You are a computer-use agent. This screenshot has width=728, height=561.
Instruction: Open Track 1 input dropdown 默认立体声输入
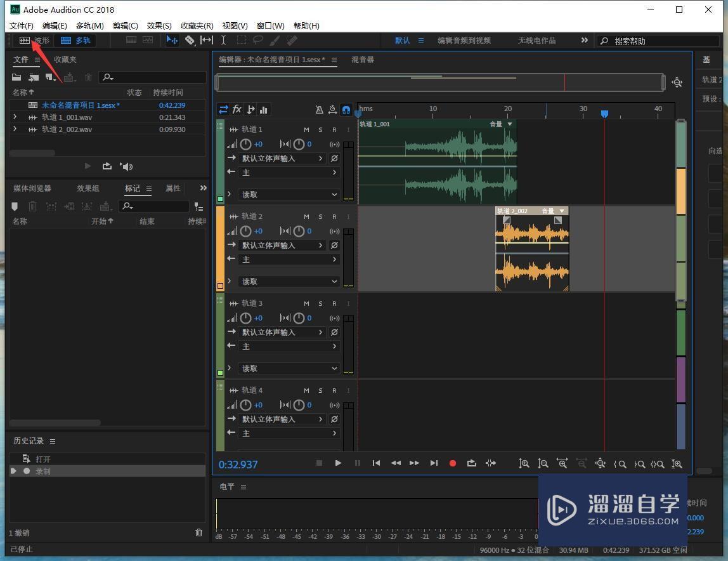pos(282,159)
